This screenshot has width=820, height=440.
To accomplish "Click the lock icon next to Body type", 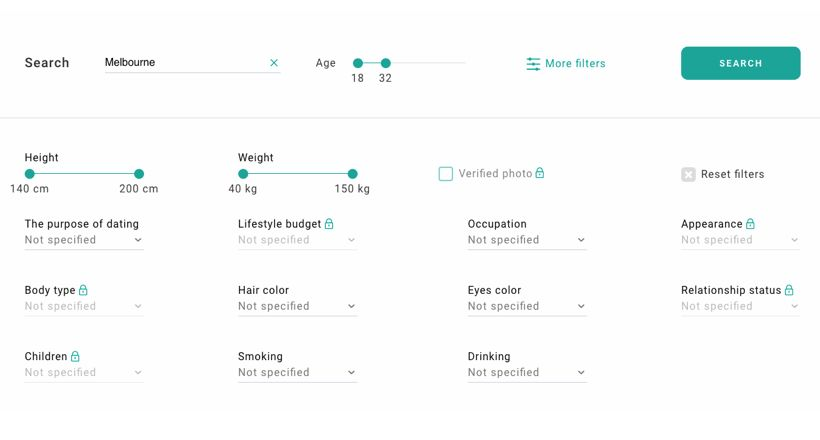I will pyautogui.click(x=83, y=290).
